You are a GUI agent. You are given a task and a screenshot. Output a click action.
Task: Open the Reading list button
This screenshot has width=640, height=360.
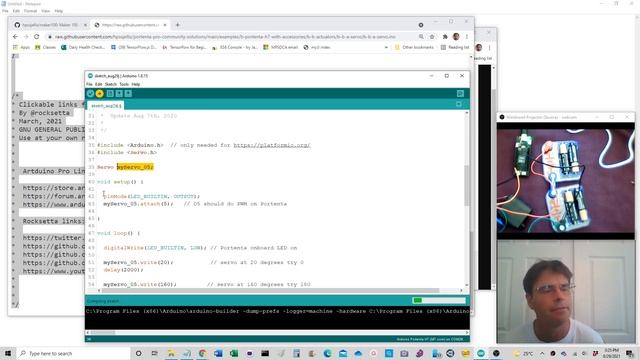pos(455,47)
